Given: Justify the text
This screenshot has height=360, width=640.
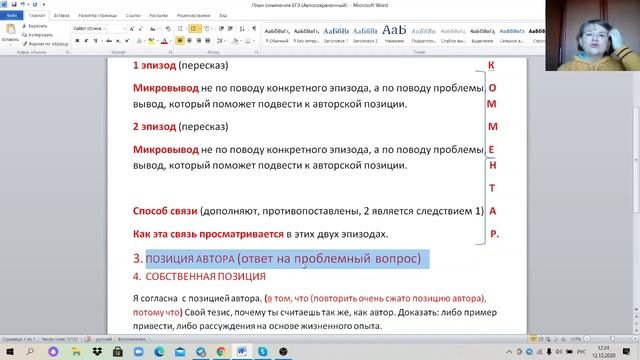Looking at the screenshot, I should coord(207,41).
